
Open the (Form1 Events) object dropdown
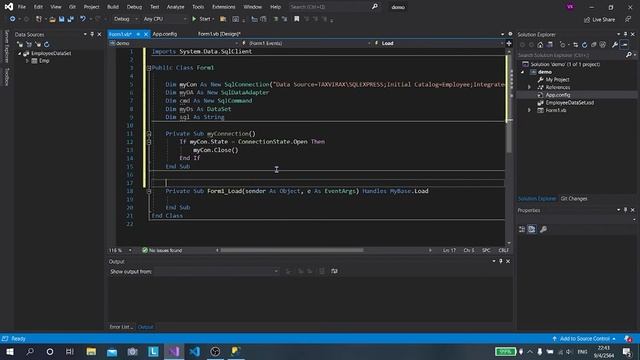(x=306, y=43)
